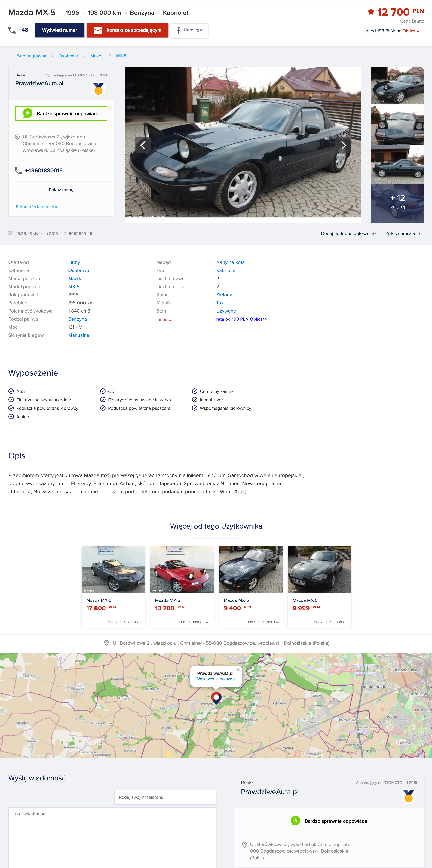Click the phone icon beside +48
Image resolution: width=432 pixels, height=868 pixels.
click(12, 30)
